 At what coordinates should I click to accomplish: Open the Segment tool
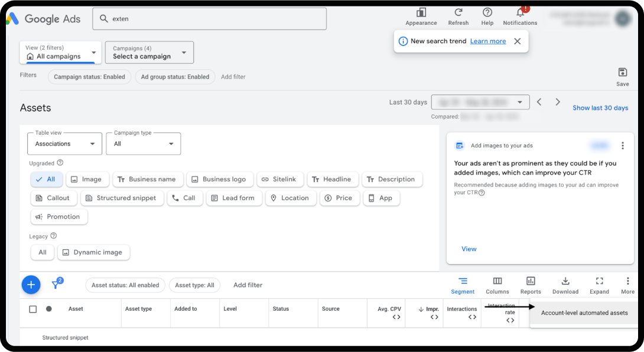463,285
